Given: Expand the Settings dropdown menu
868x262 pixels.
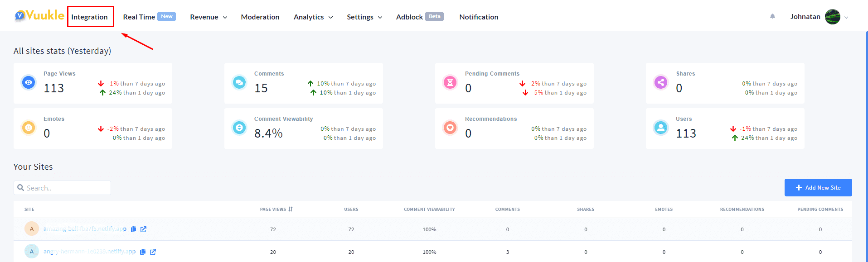Looking at the screenshot, I should 364,17.
